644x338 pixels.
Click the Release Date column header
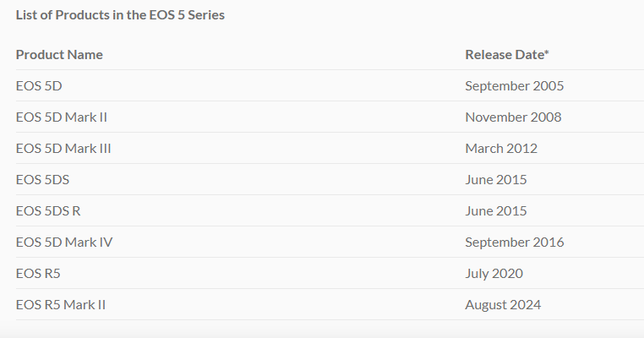coord(507,55)
